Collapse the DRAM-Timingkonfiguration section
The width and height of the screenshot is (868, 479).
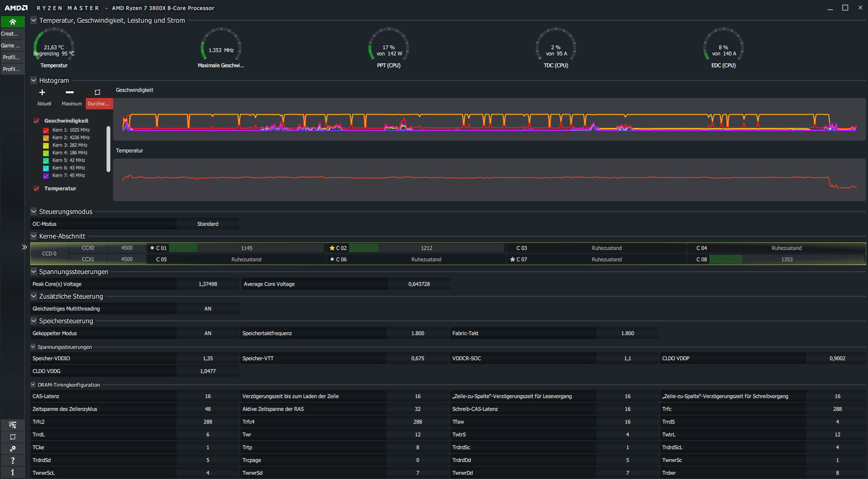[33, 385]
